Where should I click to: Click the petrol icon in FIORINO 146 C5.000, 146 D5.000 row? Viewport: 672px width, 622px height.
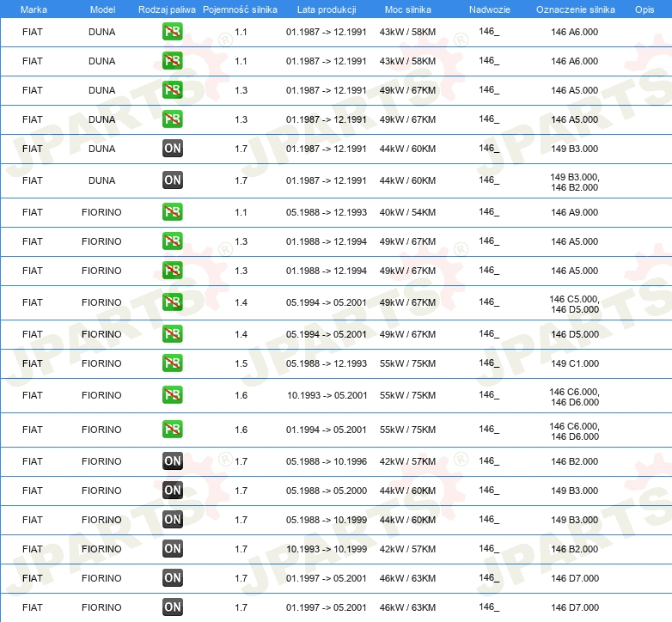pyautogui.click(x=173, y=302)
